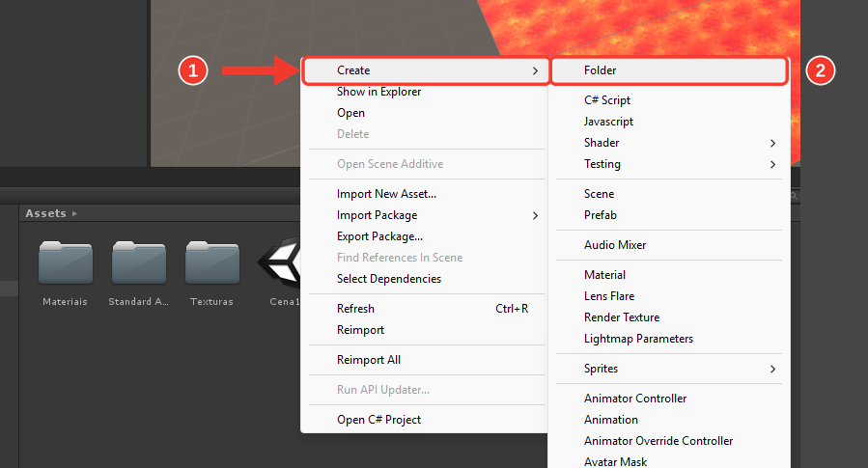The image size is (868, 468).
Task: Click the search magnifier icon in the Project panel
Action: (x=795, y=196)
